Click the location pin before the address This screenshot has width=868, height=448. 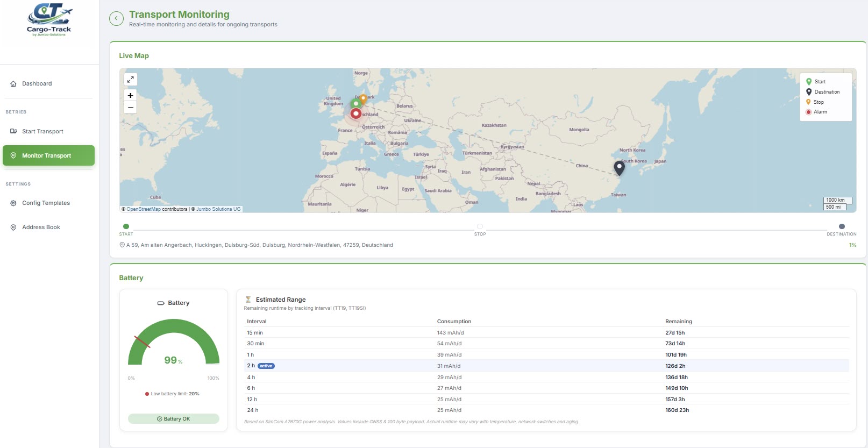[x=122, y=245]
